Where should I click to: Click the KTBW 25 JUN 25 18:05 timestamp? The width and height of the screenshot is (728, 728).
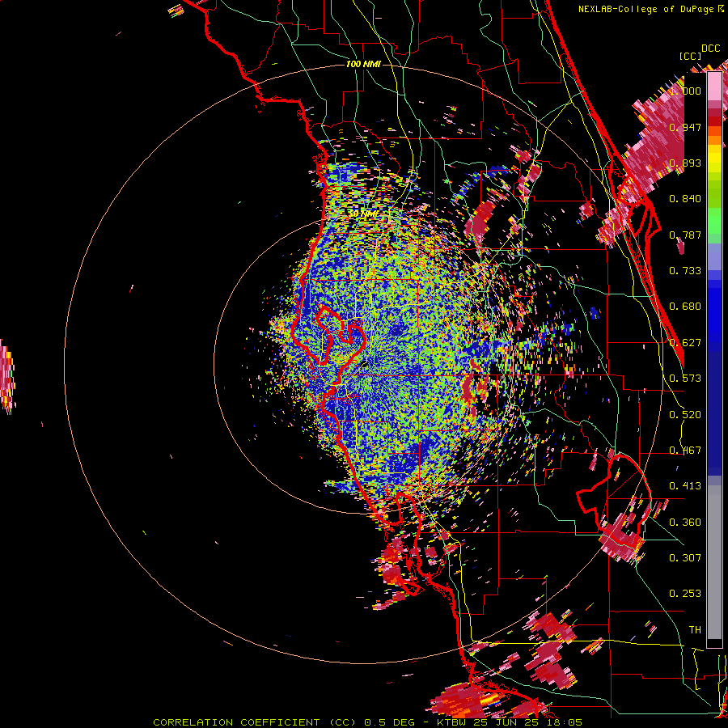pos(510,722)
